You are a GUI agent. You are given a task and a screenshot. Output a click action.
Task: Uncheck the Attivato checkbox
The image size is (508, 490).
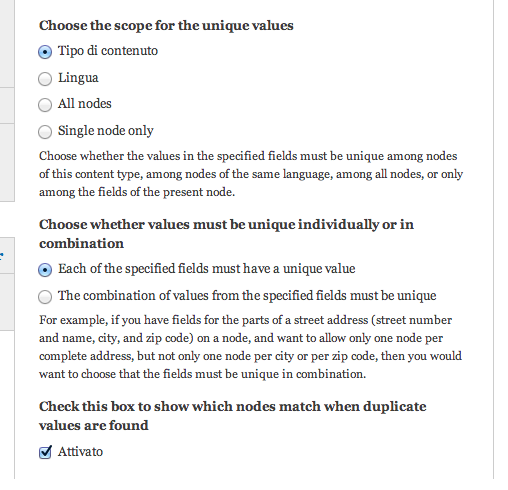tap(45, 452)
